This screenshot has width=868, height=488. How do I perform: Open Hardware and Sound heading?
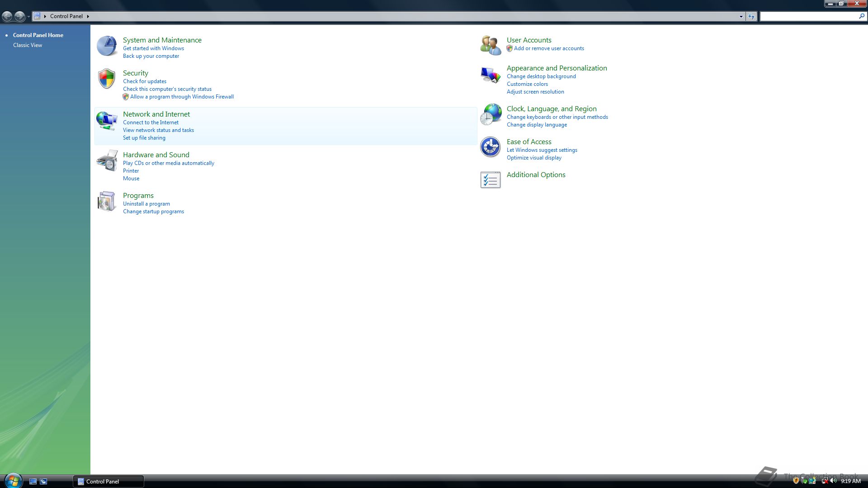click(156, 155)
